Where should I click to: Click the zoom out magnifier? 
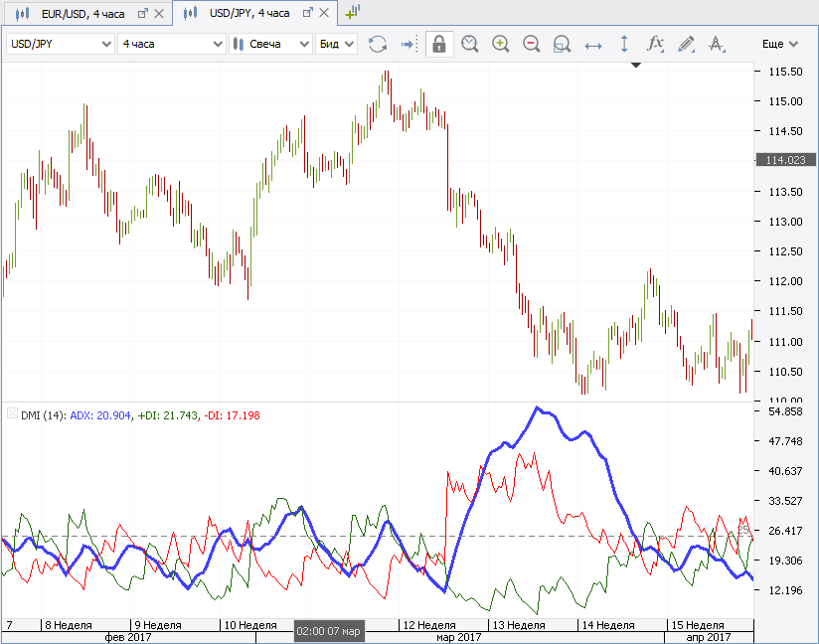pos(531,44)
